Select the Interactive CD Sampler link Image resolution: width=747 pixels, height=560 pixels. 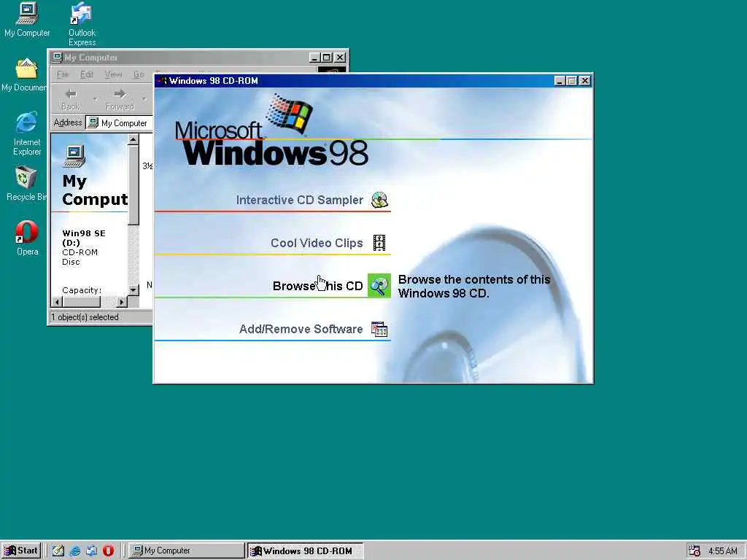pos(300,200)
